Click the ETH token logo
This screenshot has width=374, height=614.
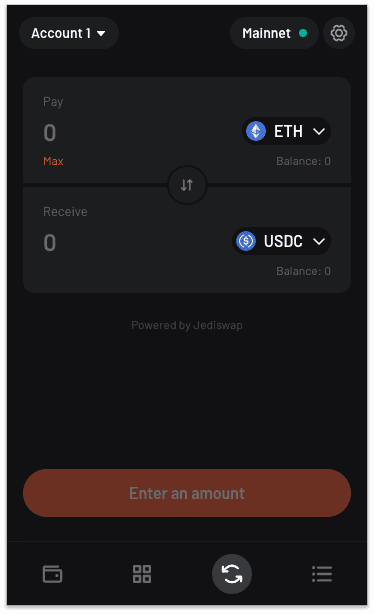click(x=256, y=131)
